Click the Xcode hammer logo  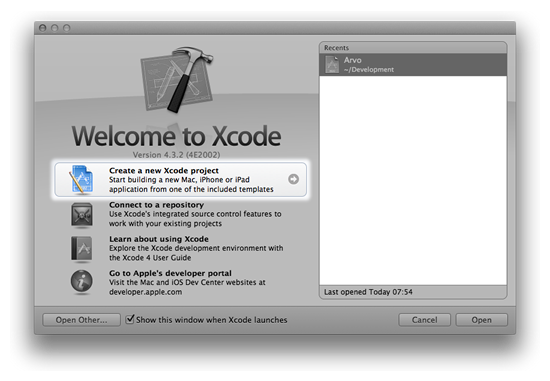pyautogui.click(x=177, y=79)
